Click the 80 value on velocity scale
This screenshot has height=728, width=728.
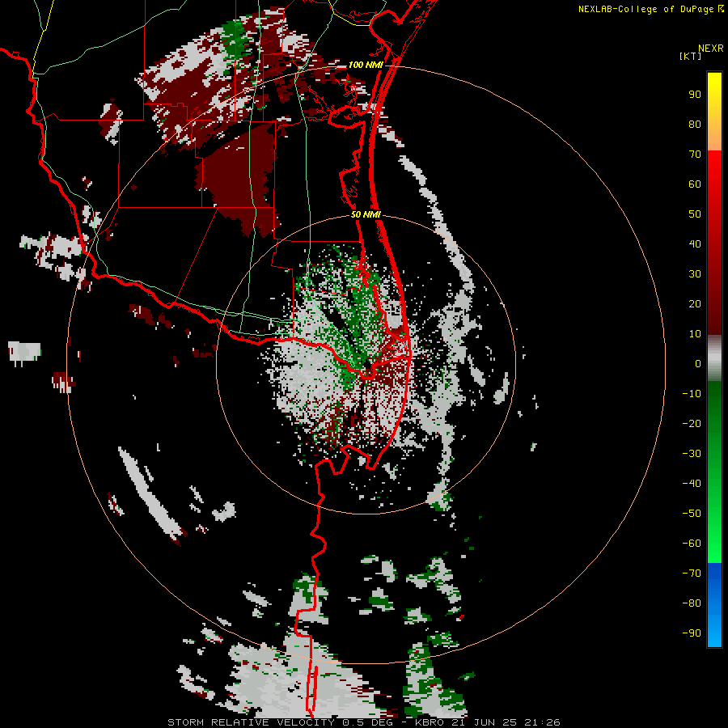(x=695, y=125)
